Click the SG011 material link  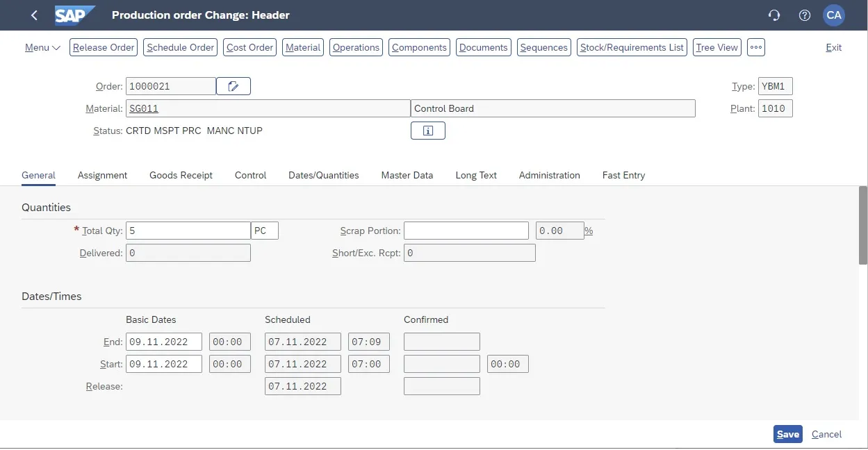pyautogui.click(x=144, y=108)
